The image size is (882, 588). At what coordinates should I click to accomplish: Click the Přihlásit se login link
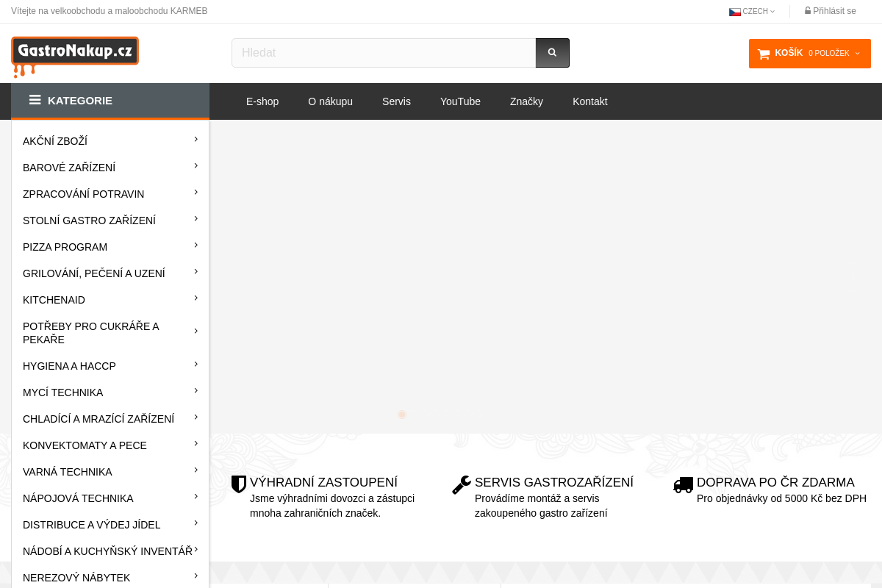click(x=831, y=11)
